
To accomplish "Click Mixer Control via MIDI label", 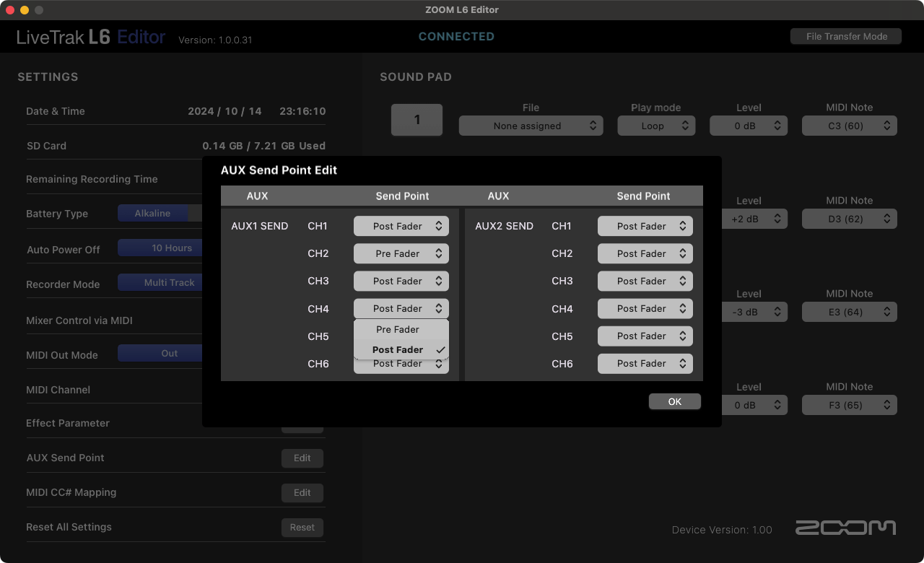I will 79,320.
